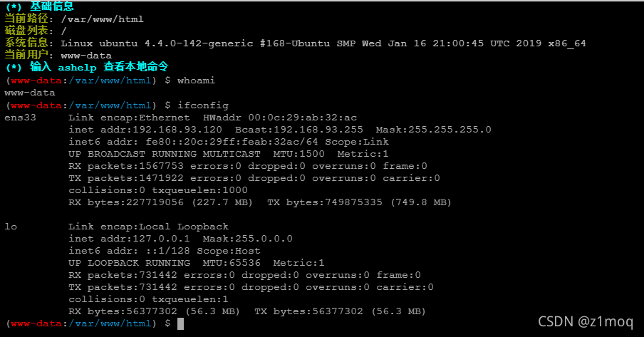Viewport: 644px width, 337px height.
Task: Click the CSDN @z1moq watermark
Action: (x=586, y=321)
